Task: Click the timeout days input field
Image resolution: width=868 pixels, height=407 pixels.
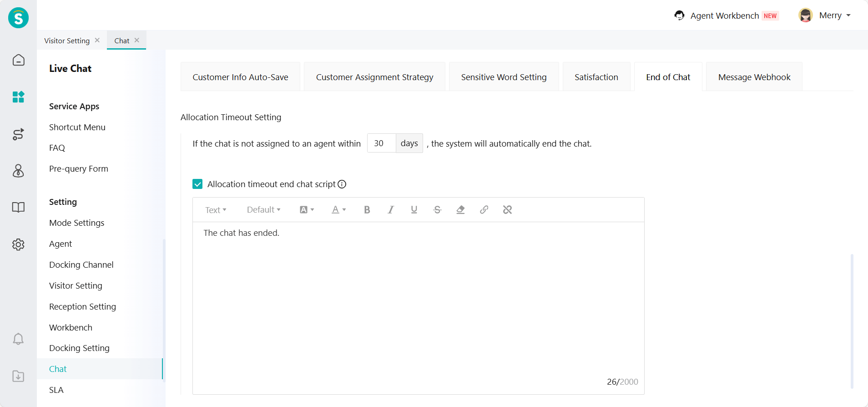Action: click(381, 143)
